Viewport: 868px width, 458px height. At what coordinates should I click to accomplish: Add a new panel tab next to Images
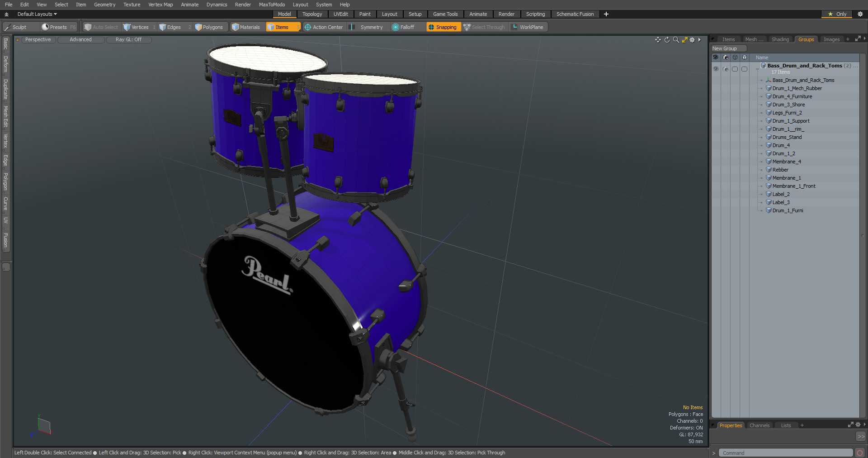pyautogui.click(x=848, y=39)
